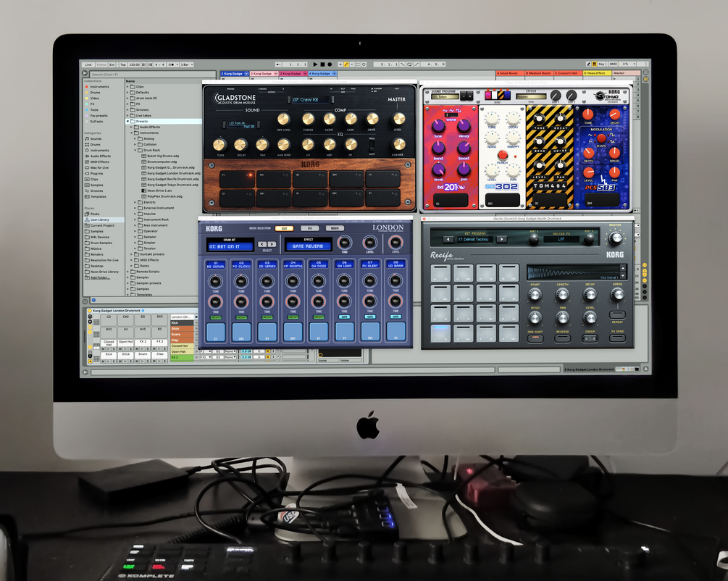Select the Drums category icon
Screen dimensions: 728x581
click(87, 144)
